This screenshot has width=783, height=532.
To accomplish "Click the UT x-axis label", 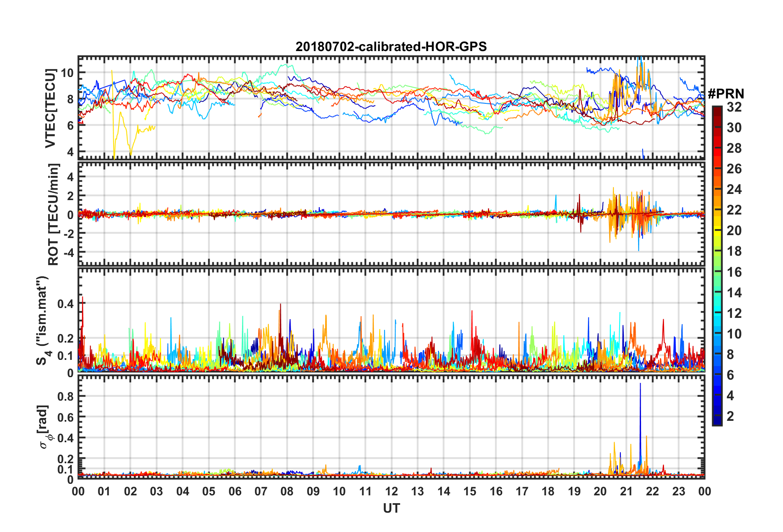I will (391, 509).
